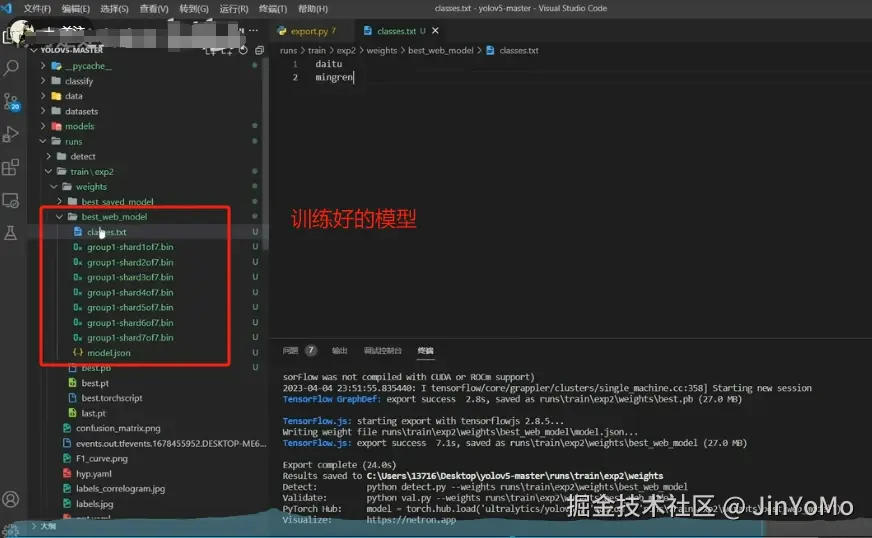This screenshot has height=538, width=872.
Task: Open the 帮助(H) menu
Action: click(x=313, y=8)
